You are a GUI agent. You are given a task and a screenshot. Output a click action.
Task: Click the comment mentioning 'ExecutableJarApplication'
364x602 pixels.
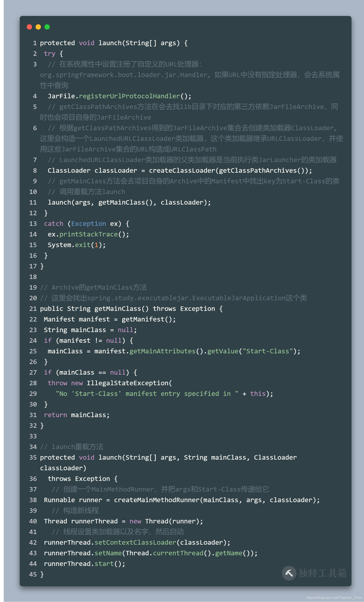point(173,298)
